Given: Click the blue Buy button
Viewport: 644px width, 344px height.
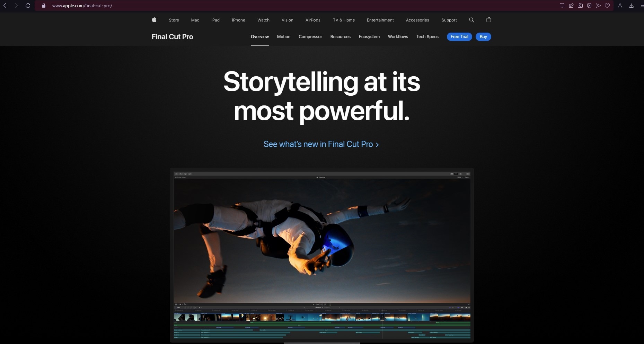Looking at the screenshot, I should point(483,37).
